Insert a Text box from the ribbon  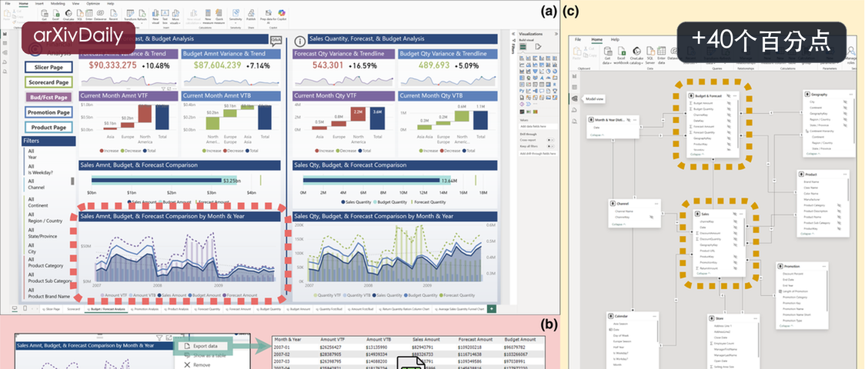pyautogui.click(x=165, y=16)
